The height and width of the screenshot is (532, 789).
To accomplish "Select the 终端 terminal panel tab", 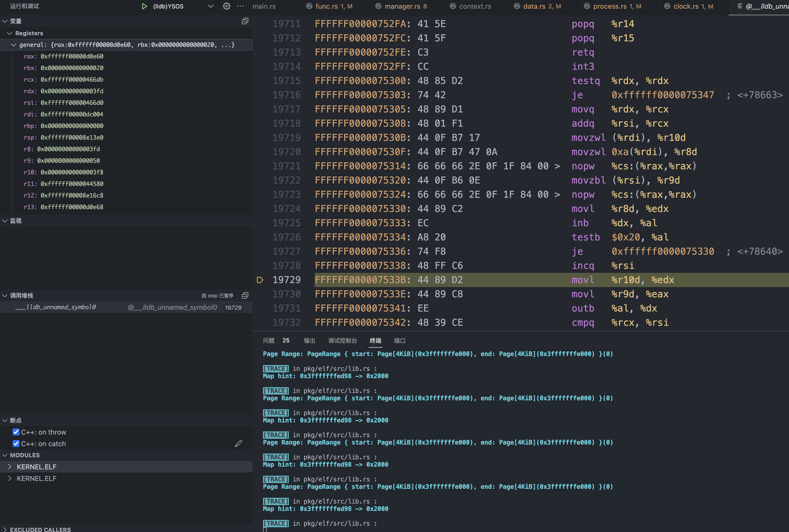I will (376, 340).
